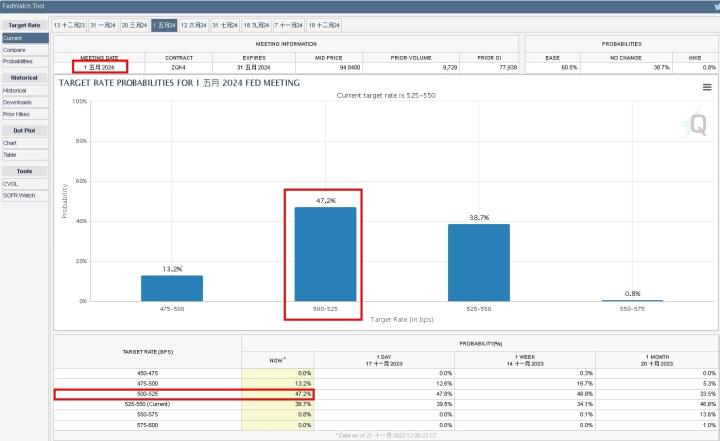Open the chart hamburger menu icon
This screenshot has height=441, width=720.
[x=707, y=87]
